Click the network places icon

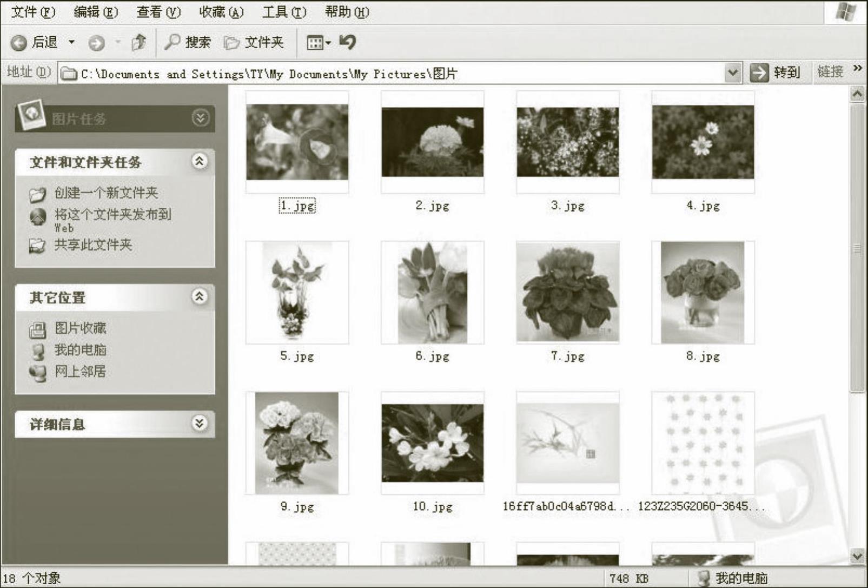[37, 373]
